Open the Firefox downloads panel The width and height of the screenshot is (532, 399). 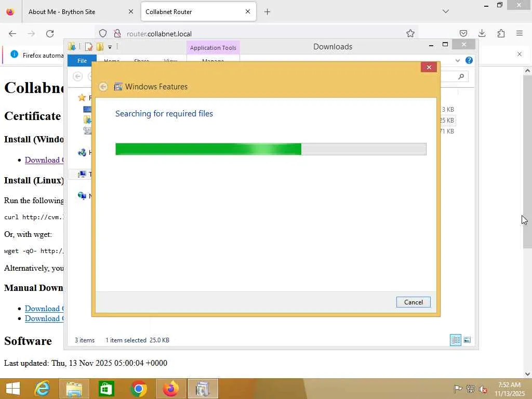pyautogui.click(x=482, y=33)
